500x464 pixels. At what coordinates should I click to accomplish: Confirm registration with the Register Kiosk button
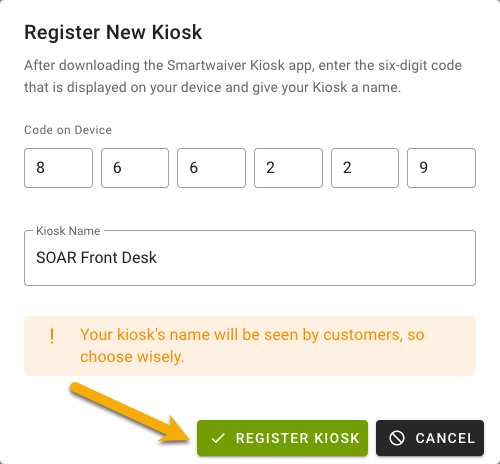[x=282, y=438]
